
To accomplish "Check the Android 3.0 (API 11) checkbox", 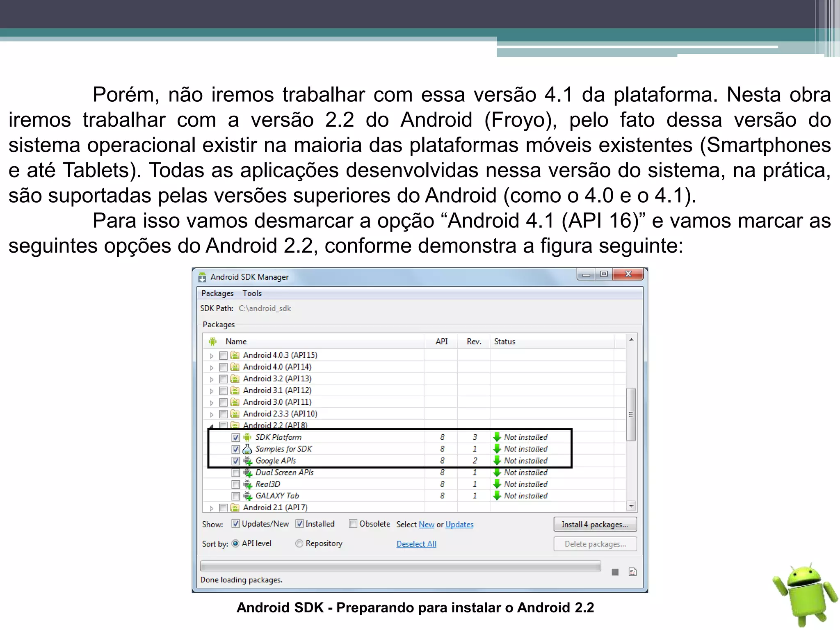I will coord(224,402).
